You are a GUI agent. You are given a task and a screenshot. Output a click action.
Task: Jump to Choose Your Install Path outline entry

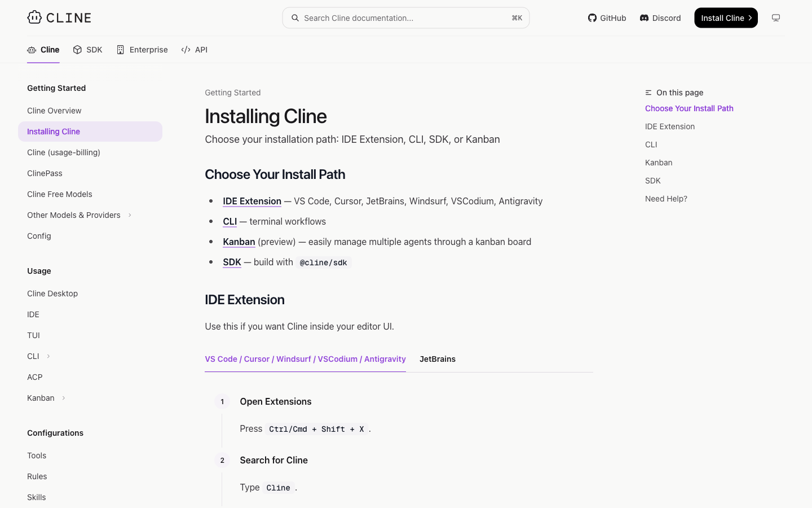point(689,108)
